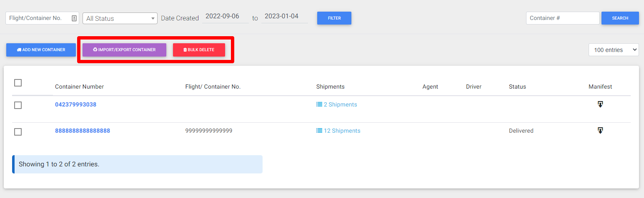The height and width of the screenshot is (198, 644).
Task: Focus the Container # search field
Action: 562,18
